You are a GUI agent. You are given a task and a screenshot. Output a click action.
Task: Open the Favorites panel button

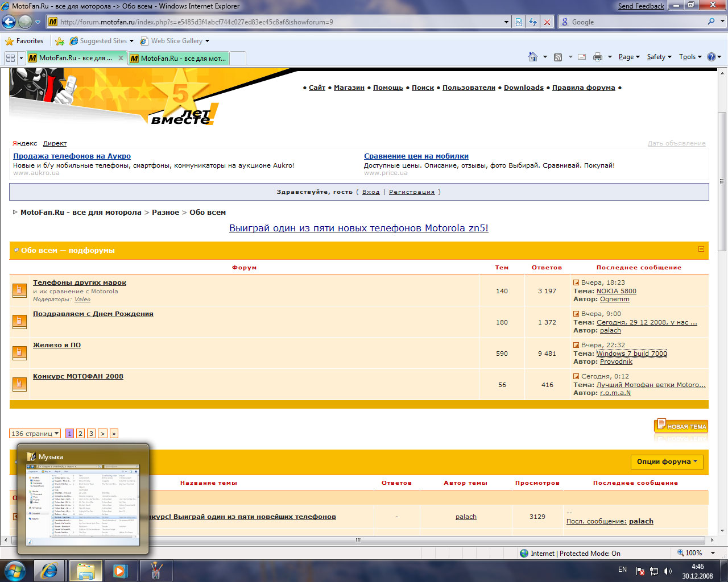[24, 41]
